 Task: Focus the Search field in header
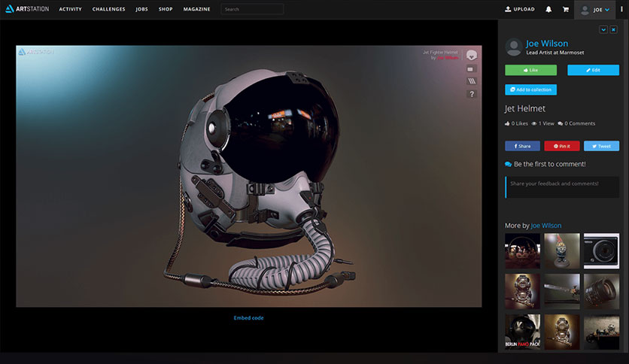pos(252,9)
